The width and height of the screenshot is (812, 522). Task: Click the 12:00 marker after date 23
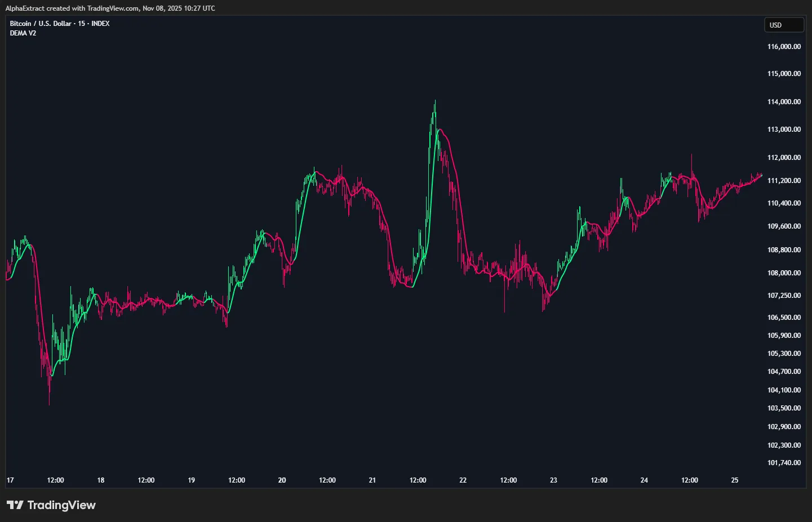[599, 480]
